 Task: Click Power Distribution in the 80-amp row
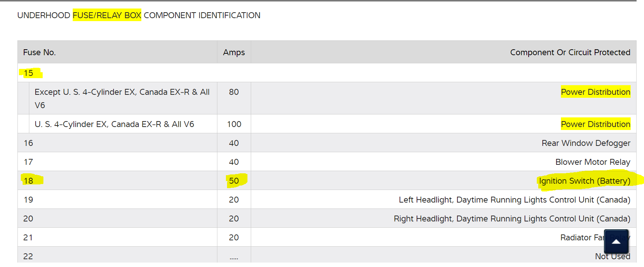coord(595,92)
